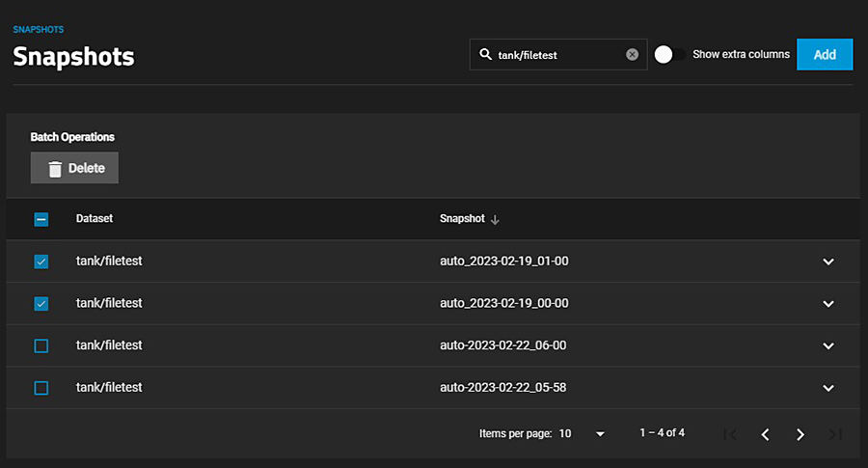This screenshot has height=468, width=868.
Task: Go to the previous page of results
Action: (x=765, y=434)
